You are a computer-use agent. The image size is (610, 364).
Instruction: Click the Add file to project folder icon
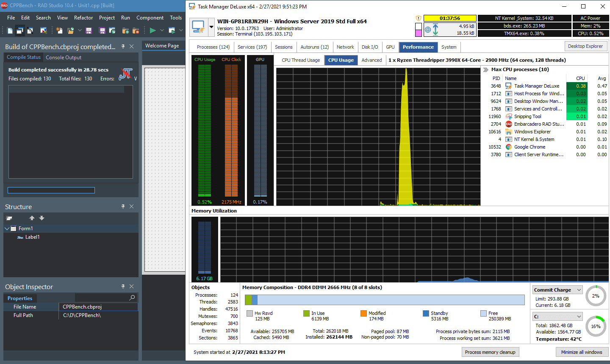(125, 30)
